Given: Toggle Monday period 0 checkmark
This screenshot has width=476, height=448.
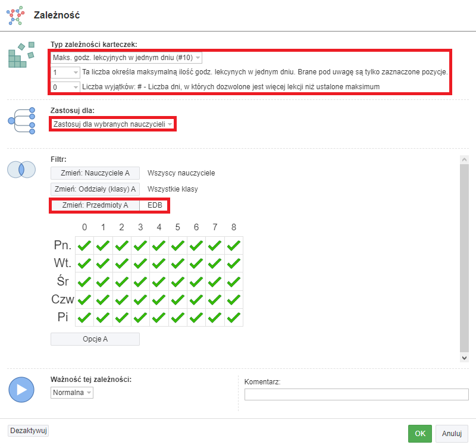Looking at the screenshot, I should pos(84,245).
